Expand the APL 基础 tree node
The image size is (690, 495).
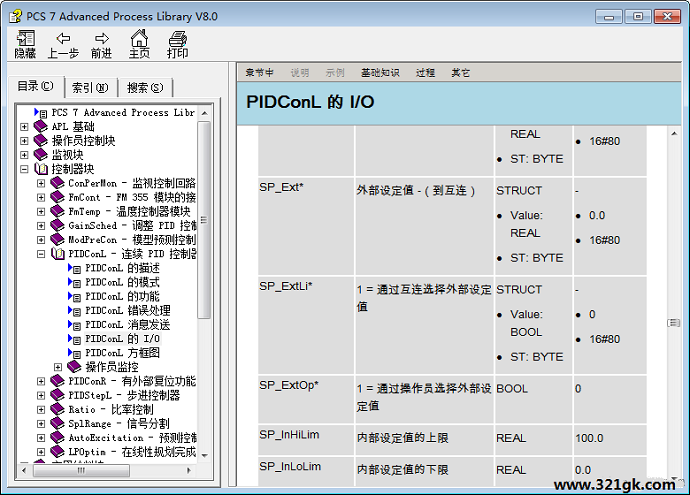pyautogui.click(x=24, y=127)
